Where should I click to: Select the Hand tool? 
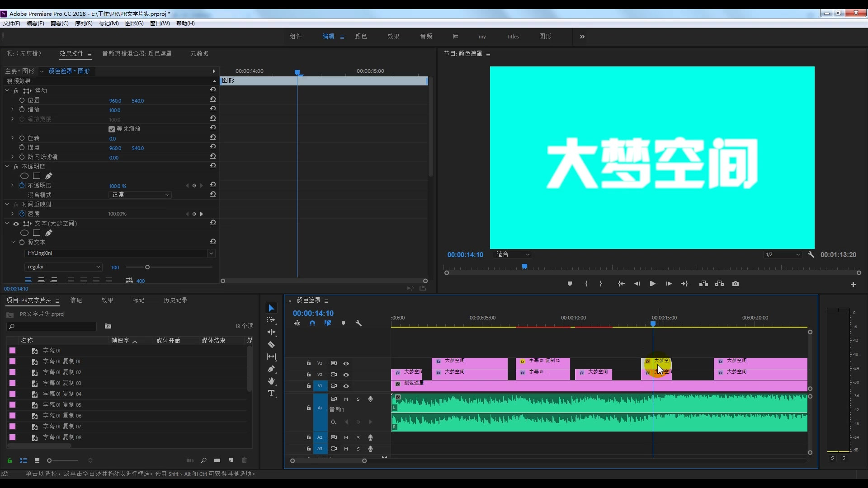pos(271,381)
